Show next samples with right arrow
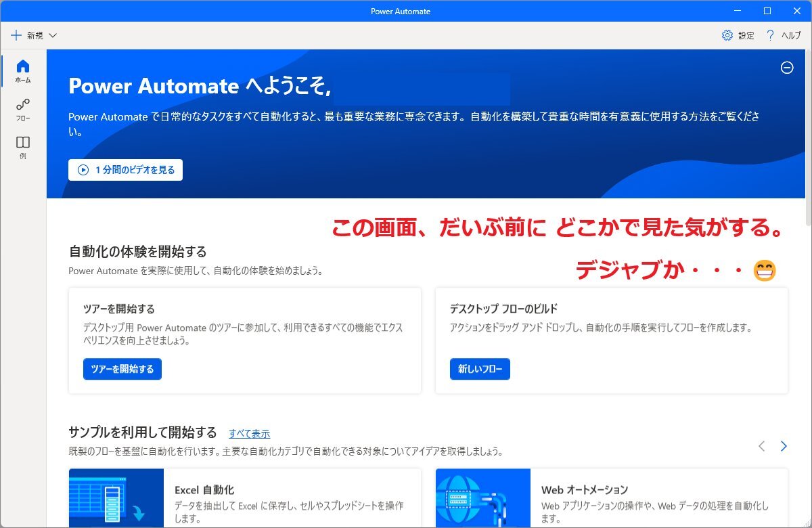Viewport: 812px width, 528px height. 784,446
